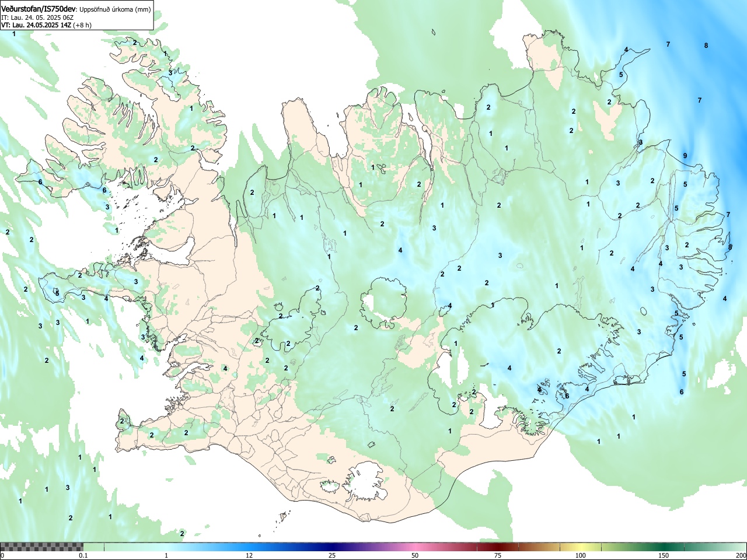Click the '25' label under the color scale
Screen dimensions: 747x560
(x=332, y=555)
